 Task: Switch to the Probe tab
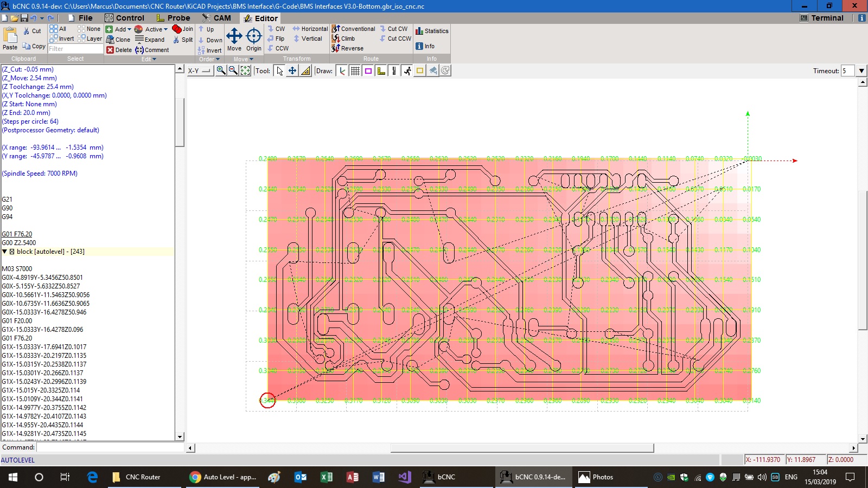tap(173, 18)
